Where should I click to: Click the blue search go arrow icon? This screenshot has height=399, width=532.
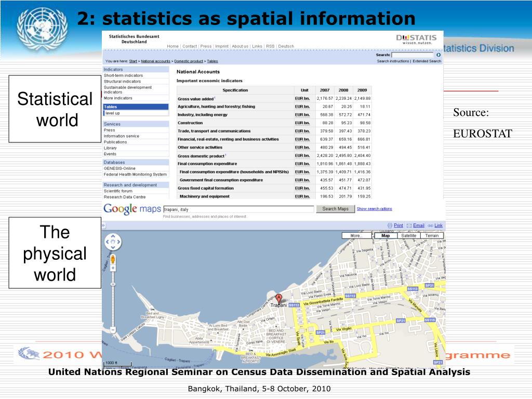pyautogui.click(x=438, y=55)
